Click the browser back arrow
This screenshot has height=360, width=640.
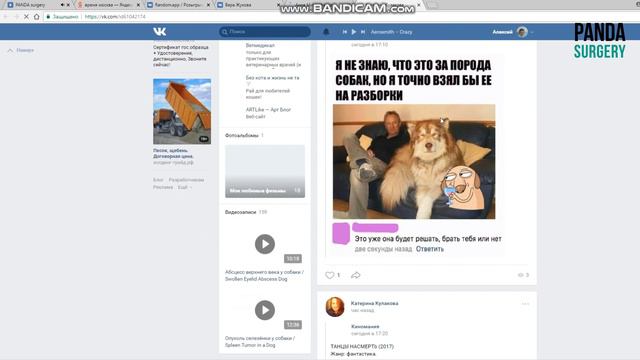[x=6, y=17]
